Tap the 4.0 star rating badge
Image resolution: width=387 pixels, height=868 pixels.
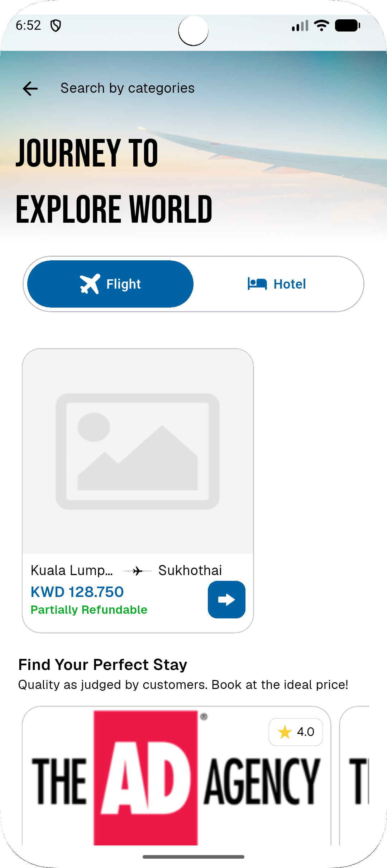point(296,732)
